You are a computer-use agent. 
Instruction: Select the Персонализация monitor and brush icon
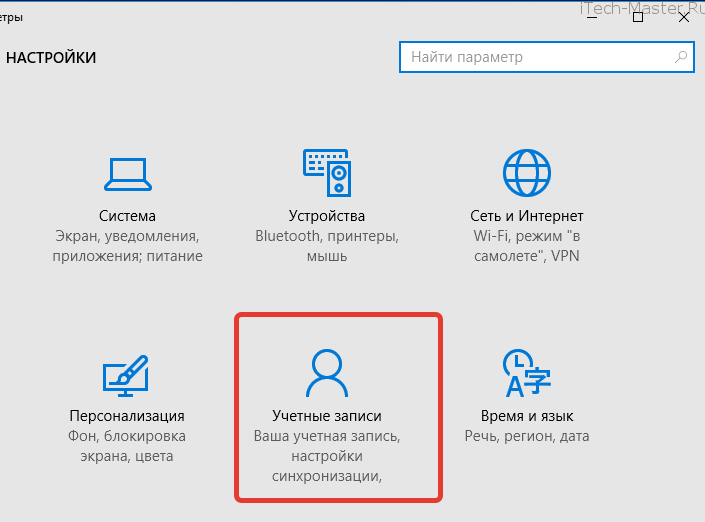click(x=127, y=374)
